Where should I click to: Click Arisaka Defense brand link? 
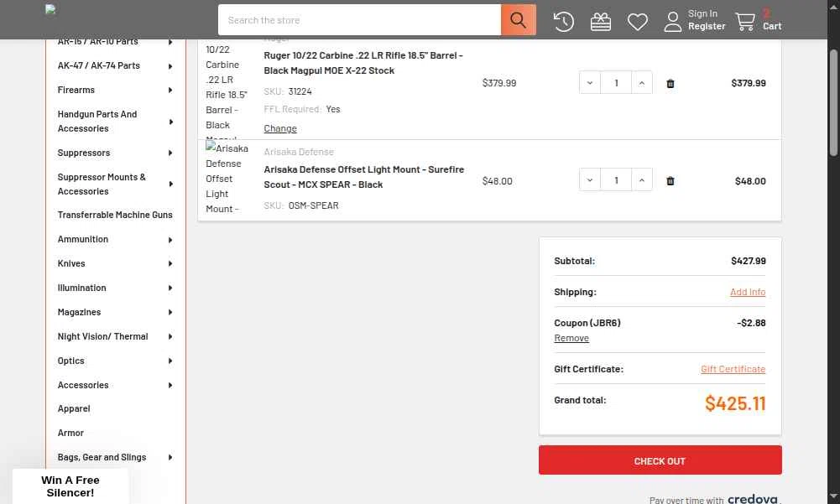(x=299, y=152)
